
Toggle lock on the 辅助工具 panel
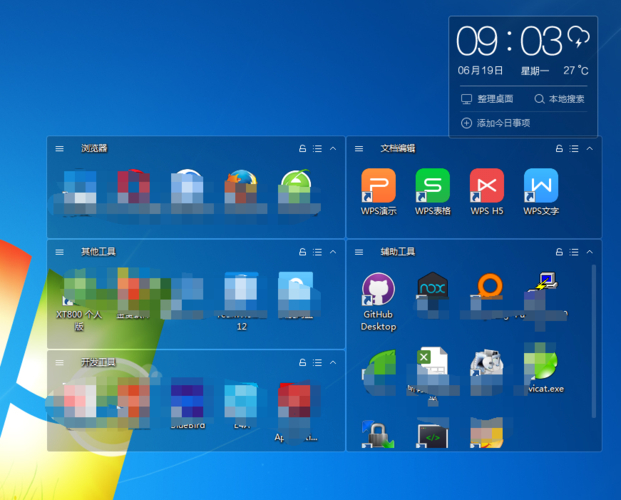pyautogui.click(x=559, y=252)
